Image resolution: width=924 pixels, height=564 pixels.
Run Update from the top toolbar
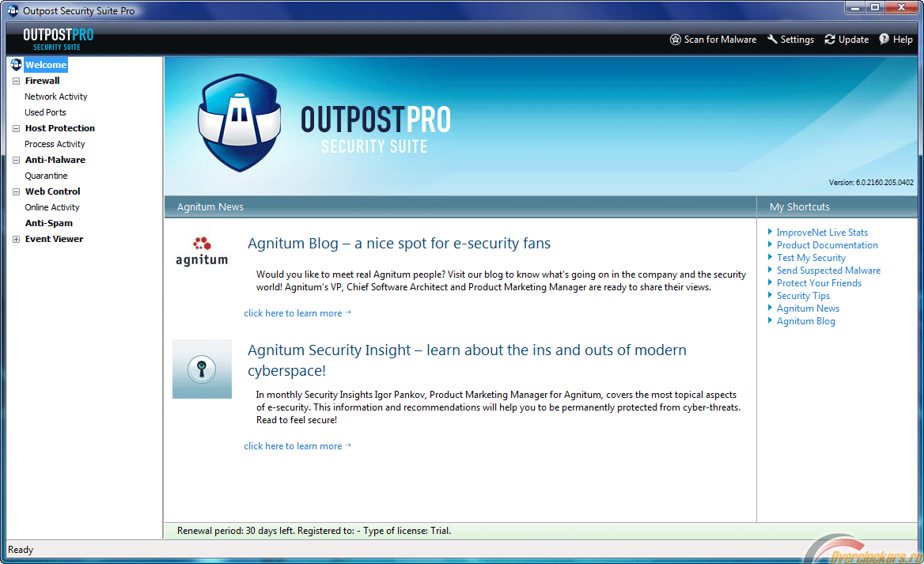pyautogui.click(x=846, y=40)
